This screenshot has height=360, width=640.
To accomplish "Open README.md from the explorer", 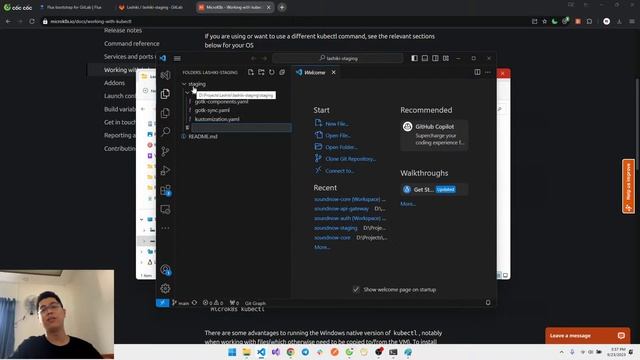I will (203, 136).
